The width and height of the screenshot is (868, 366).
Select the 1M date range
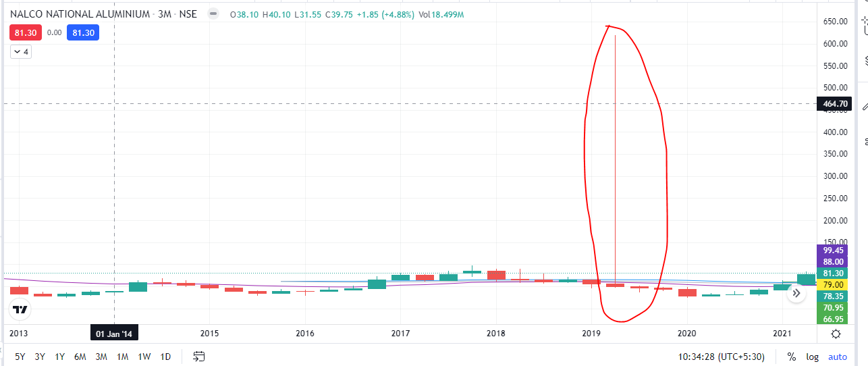coord(122,357)
